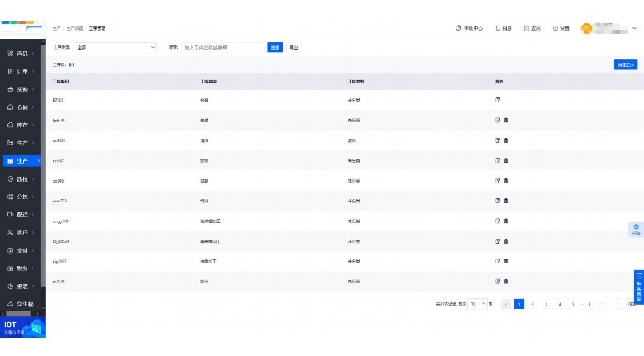644x356 pixels.
Task: Delete the qg946 process row
Action: click(x=506, y=180)
